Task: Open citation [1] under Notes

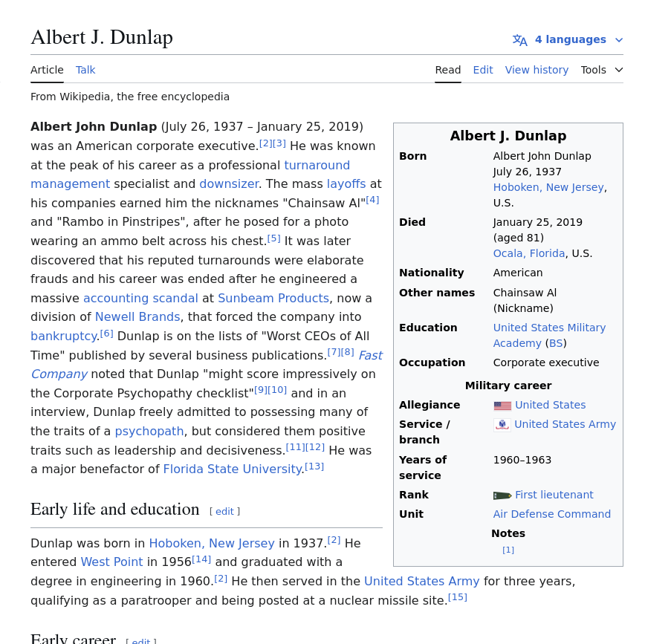Action: pyautogui.click(x=508, y=550)
